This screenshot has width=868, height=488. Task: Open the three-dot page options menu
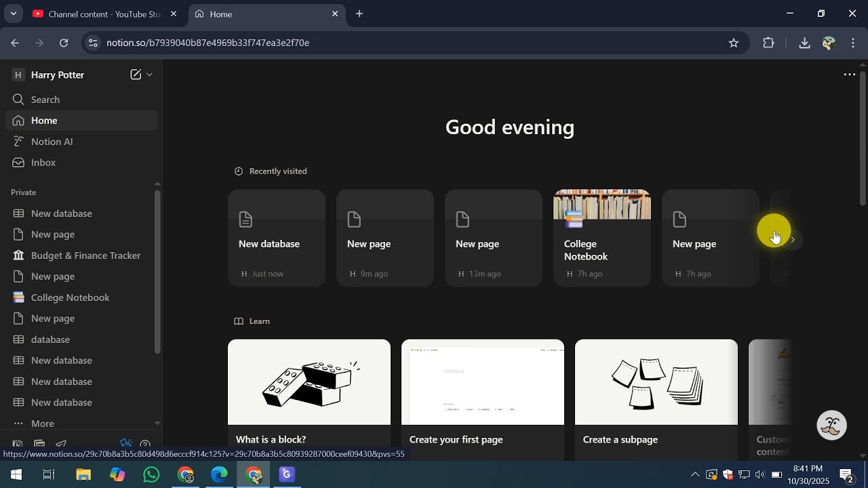tap(849, 75)
